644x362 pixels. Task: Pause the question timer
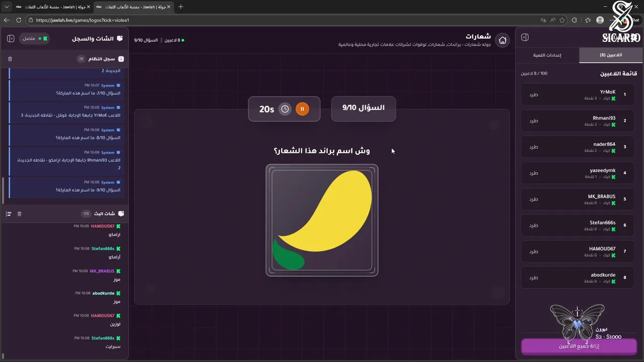pos(302,109)
